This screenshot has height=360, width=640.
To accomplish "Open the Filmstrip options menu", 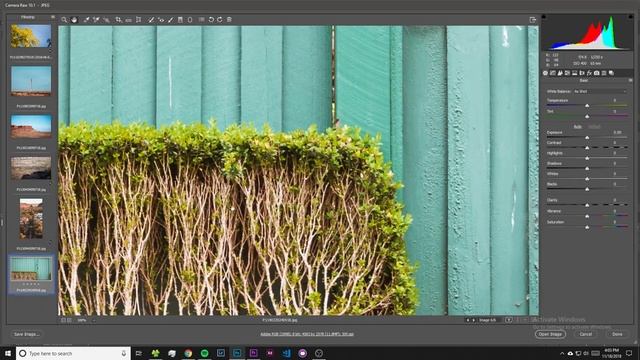I will 53,17.
